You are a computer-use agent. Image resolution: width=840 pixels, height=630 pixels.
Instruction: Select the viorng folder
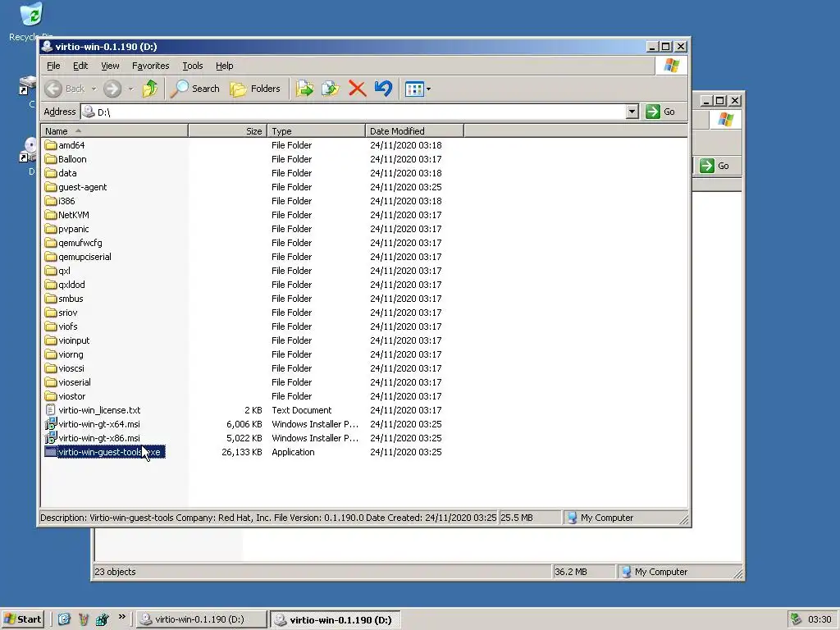click(x=64, y=354)
